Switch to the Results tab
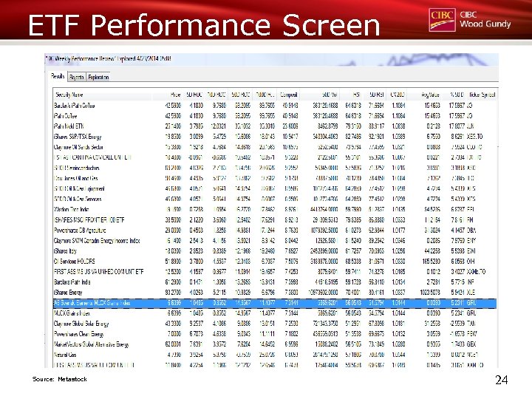This screenshot has width=532, height=399. tap(58, 76)
